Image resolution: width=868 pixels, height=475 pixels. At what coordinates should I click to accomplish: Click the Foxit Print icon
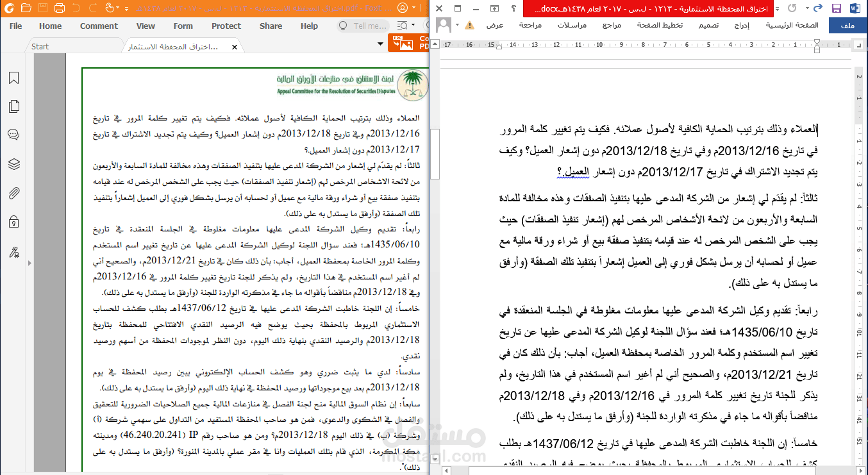(x=59, y=8)
